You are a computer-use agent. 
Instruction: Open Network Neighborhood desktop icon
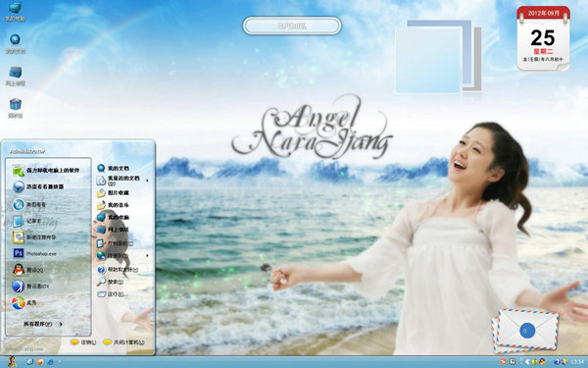click(15, 76)
